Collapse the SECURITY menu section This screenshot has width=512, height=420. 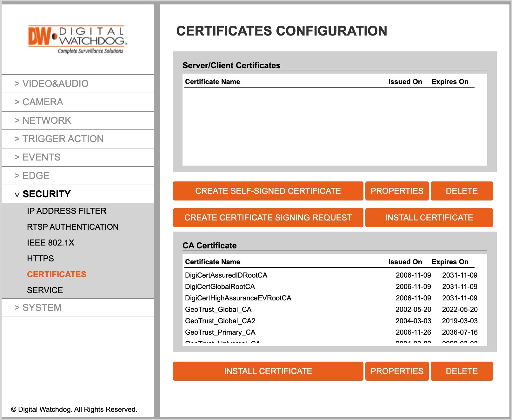click(78, 194)
